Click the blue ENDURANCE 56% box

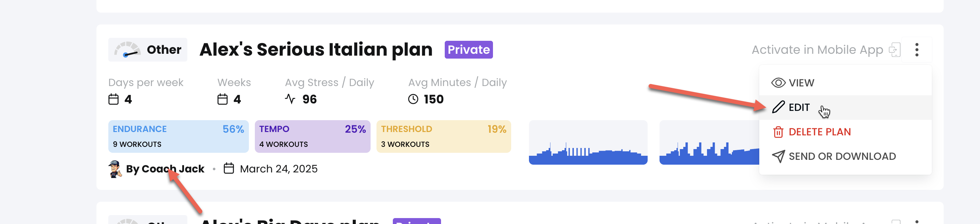178,136
